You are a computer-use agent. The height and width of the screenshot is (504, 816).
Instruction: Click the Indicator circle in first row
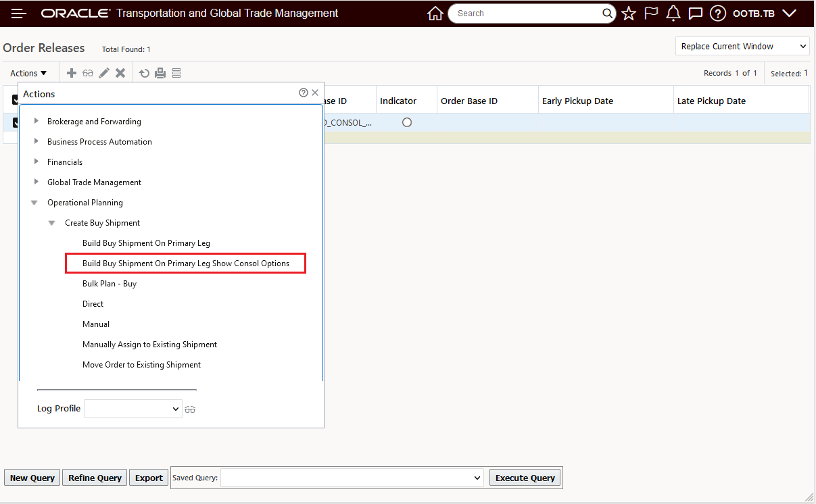click(407, 122)
